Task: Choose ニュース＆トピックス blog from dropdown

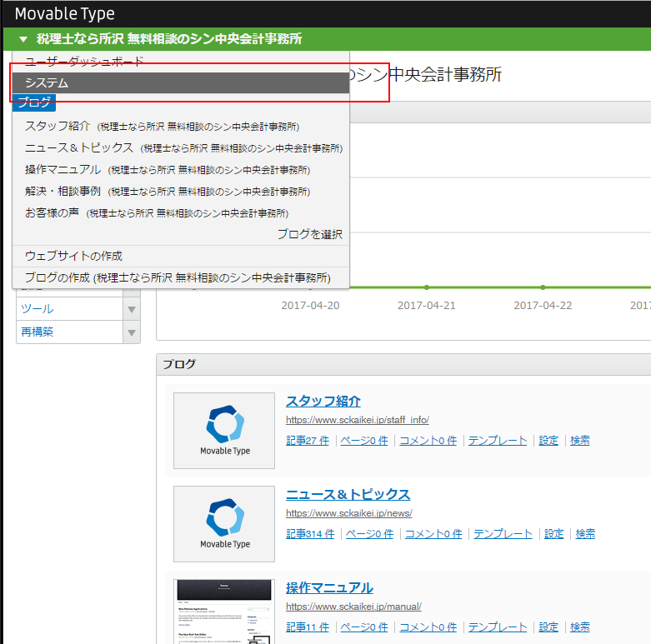Action: coord(181,147)
